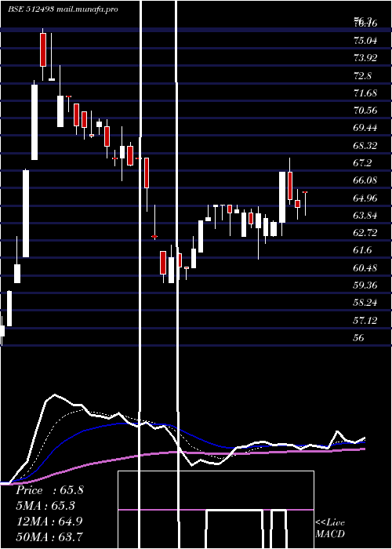This screenshot has height=549, width=392.
Task: Click the 56 price axis label
Action: pyautogui.click(x=359, y=337)
